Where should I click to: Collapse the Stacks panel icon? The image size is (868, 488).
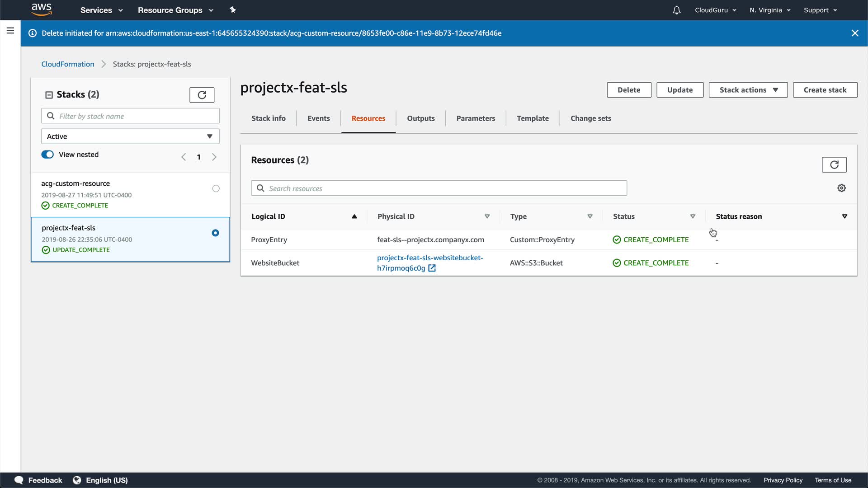pos(49,95)
